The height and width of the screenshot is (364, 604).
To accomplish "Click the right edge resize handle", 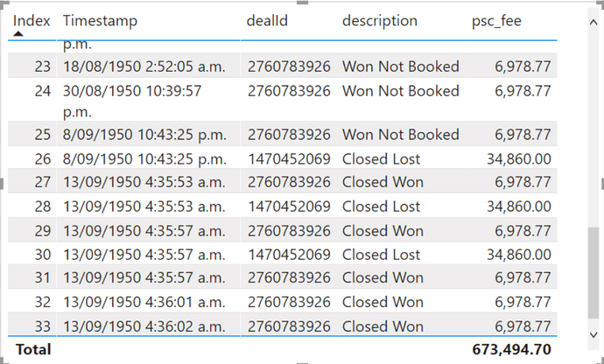I will [601, 184].
